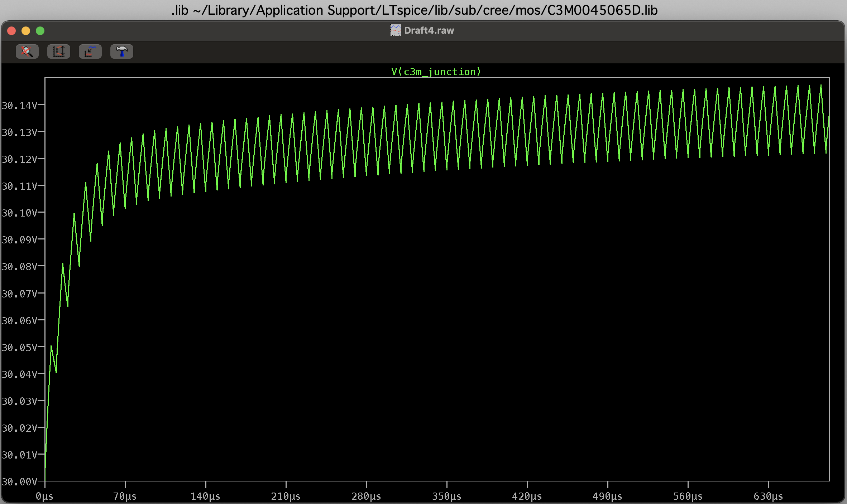Open the Control Panel hammer icon

tap(122, 52)
